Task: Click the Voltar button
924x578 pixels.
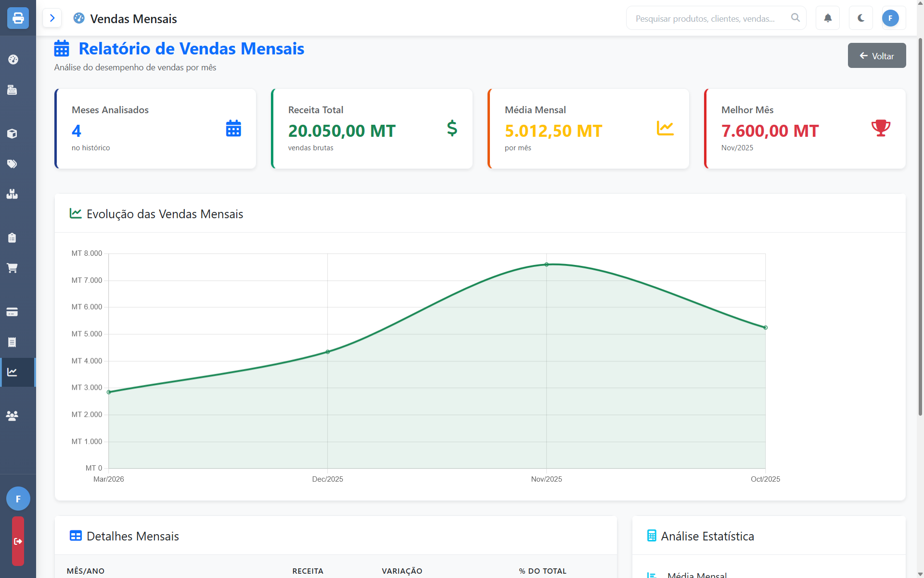Action: [x=876, y=56]
